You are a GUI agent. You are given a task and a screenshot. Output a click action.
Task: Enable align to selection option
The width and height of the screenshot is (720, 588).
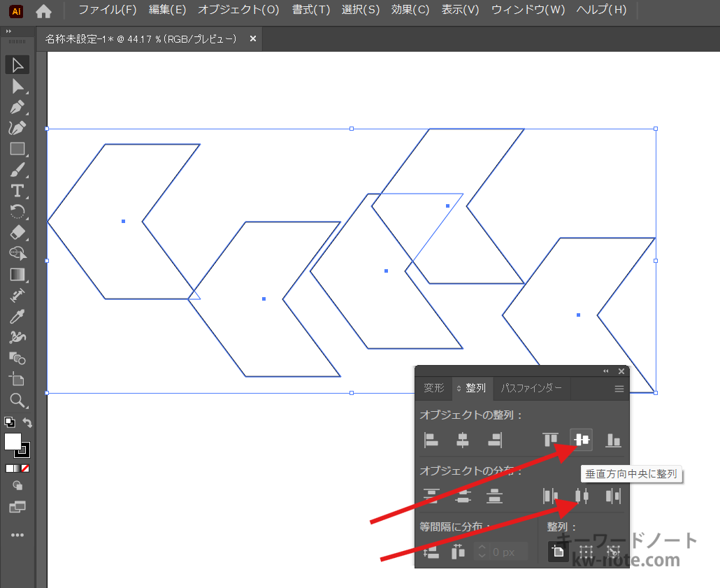pyautogui.click(x=586, y=551)
